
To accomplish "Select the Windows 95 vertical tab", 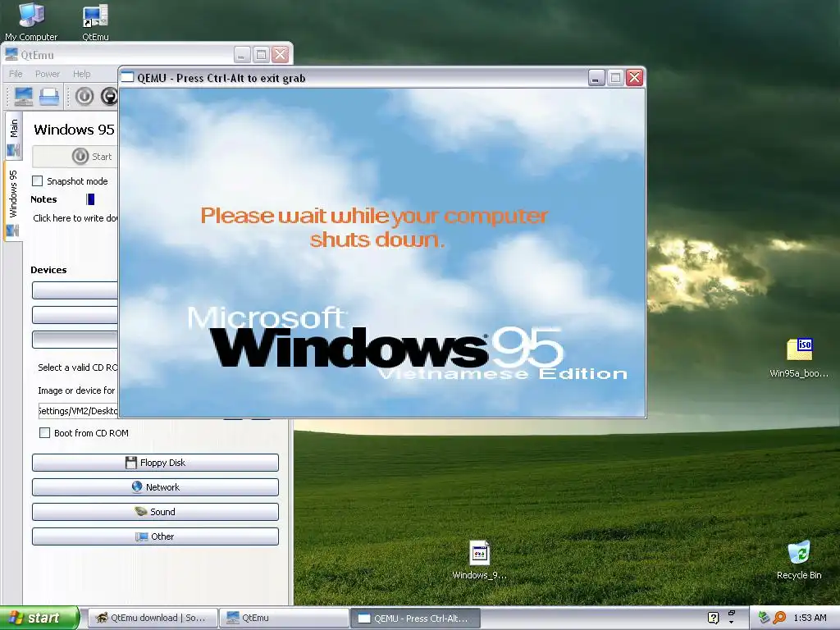I will pyautogui.click(x=13, y=202).
